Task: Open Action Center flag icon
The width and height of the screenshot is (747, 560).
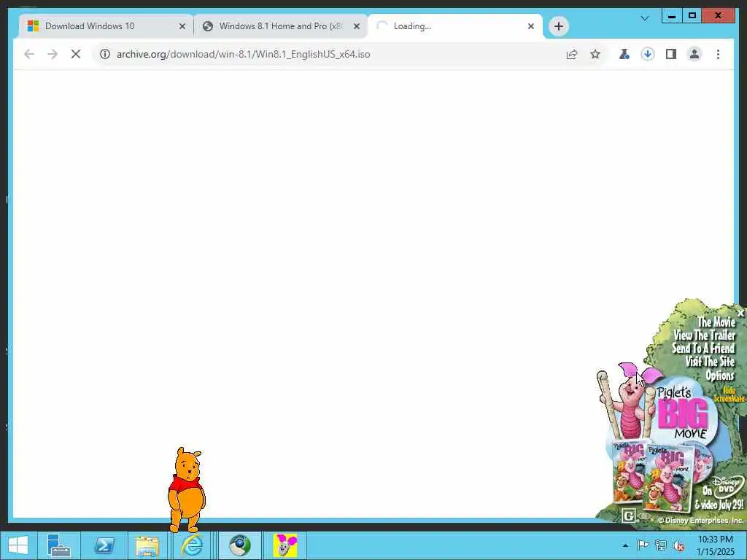Action: [643, 545]
